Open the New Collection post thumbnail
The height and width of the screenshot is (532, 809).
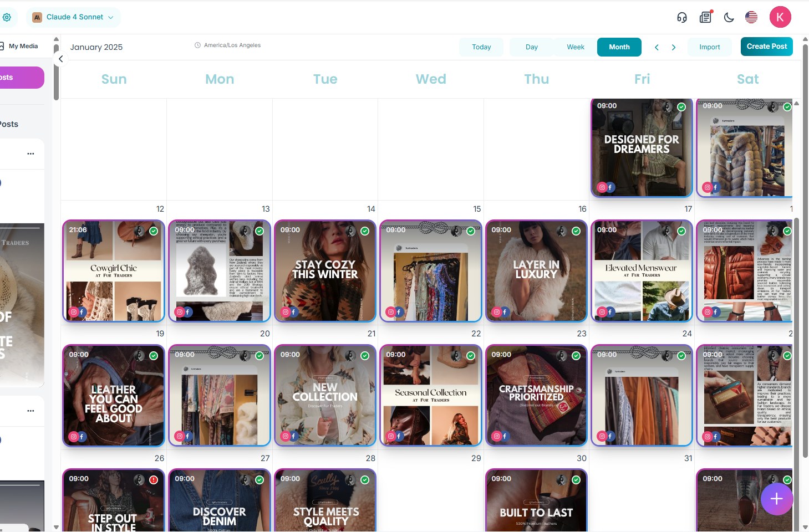point(325,396)
